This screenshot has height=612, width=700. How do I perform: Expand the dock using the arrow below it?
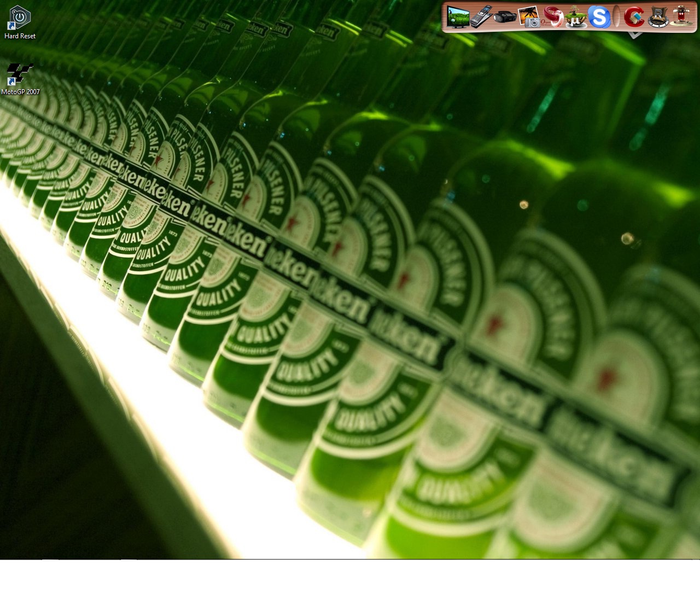[x=635, y=36]
